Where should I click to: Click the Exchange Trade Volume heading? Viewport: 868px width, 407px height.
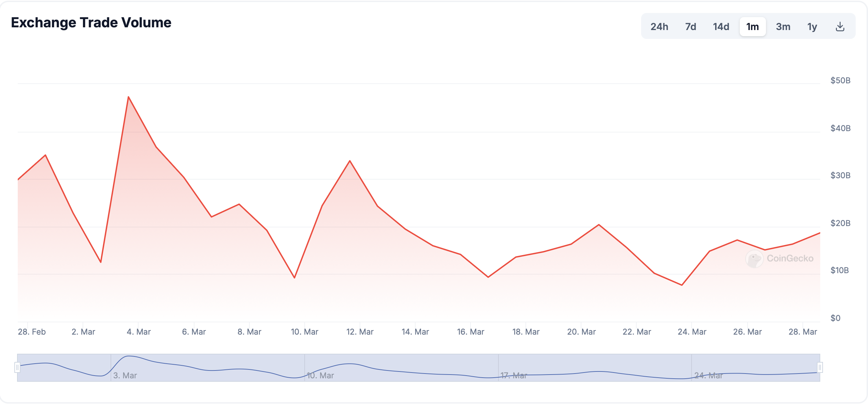click(91, 23)
